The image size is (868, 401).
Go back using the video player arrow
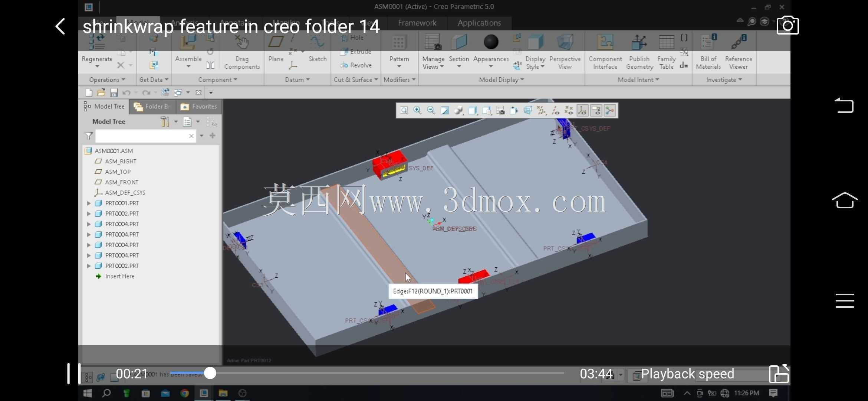point(60,26)
